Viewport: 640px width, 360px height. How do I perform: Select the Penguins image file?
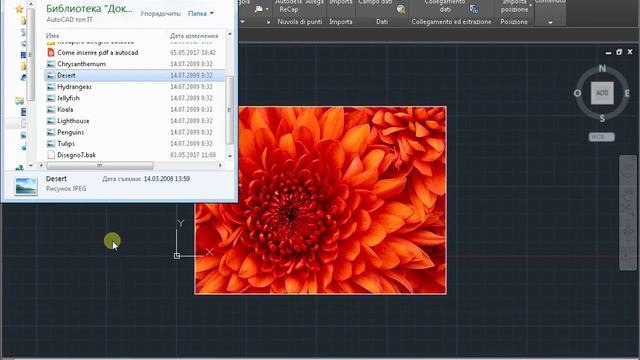coord(135,133)
